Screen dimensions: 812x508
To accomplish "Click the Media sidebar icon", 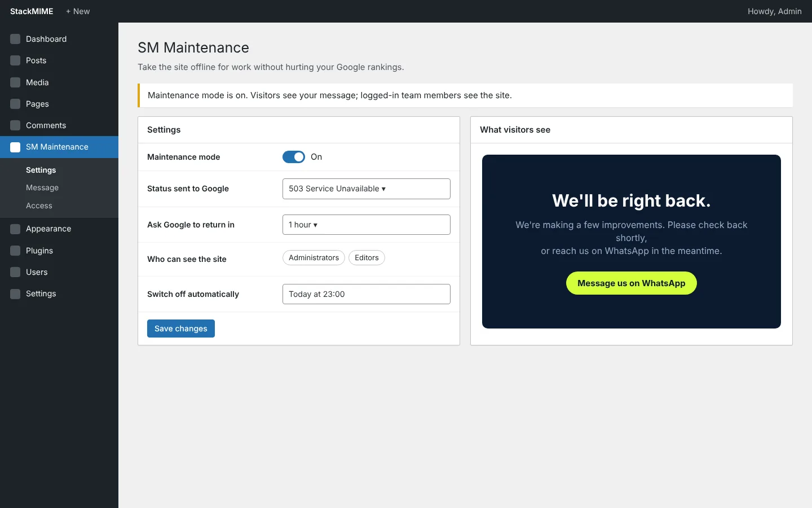I will [15, 82].
